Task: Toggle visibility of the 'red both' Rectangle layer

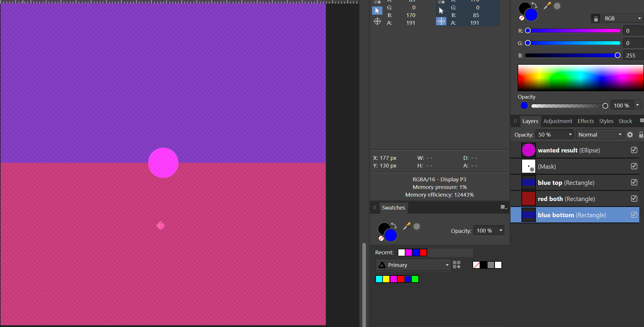Action: 634,198
